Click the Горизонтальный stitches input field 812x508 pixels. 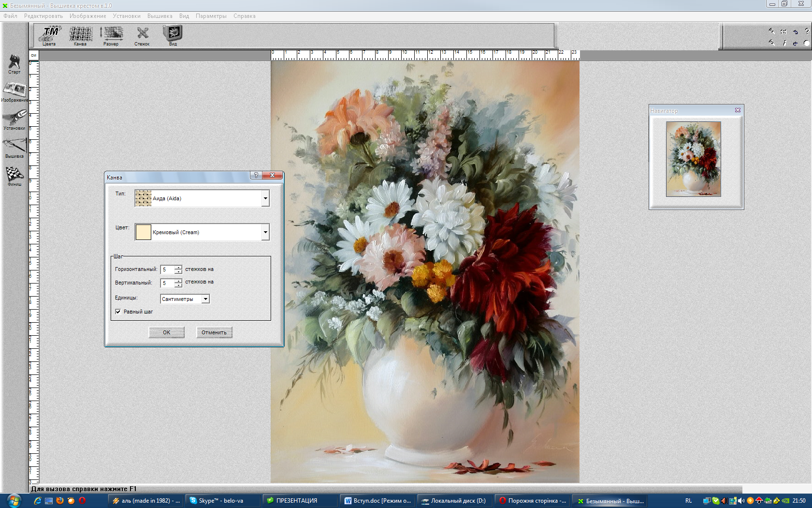click(x=168, y=269)
